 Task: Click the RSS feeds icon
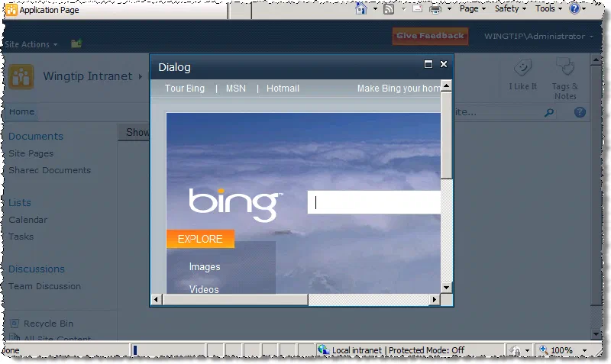[389, 8]
